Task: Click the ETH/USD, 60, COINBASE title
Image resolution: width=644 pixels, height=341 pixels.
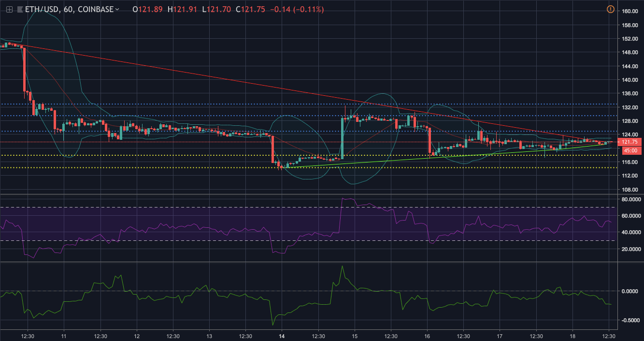Action: [68, 9]
